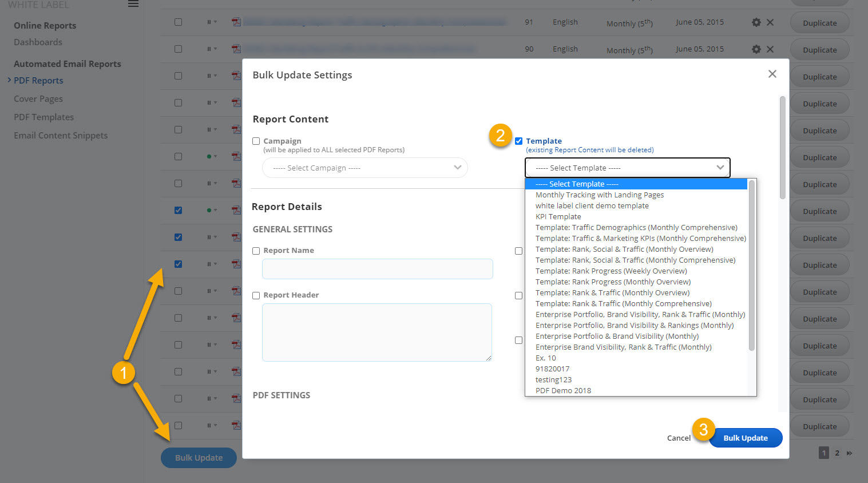
Task: Click the blue Bulk Update button in dialog
Action: pos(745,438)
